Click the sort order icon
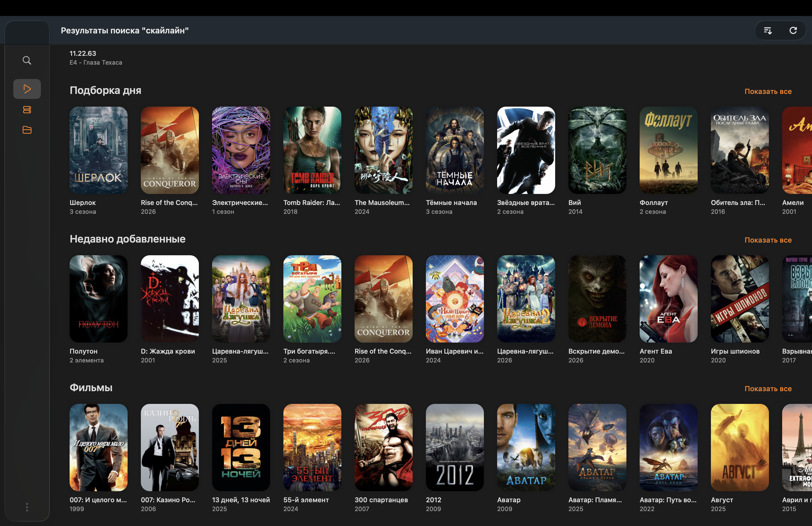This screenshot has height=526, width=812. pyautogui.click(x=768, y=31)
